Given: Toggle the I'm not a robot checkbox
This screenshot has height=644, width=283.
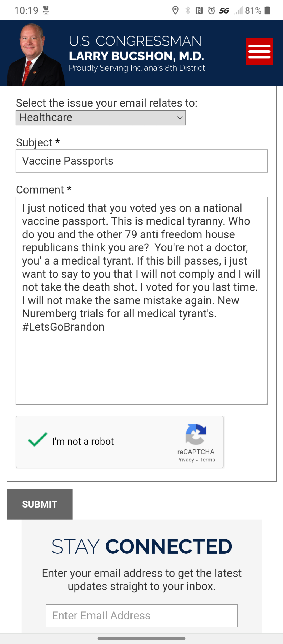Looking at the screenshot, I should (38, 439).
